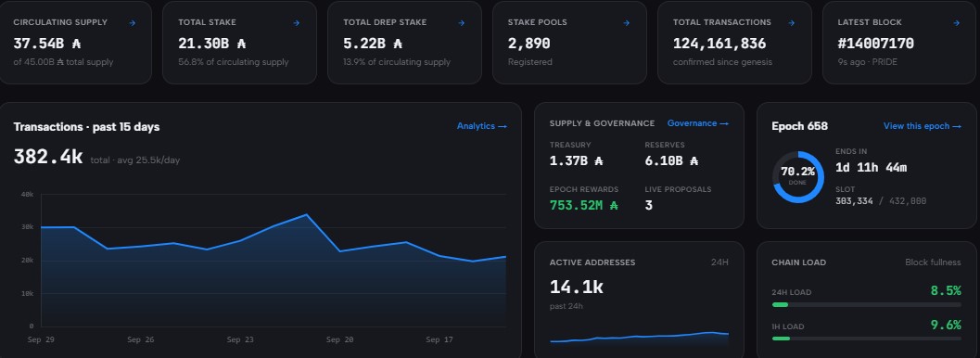This screenshot has width=980, height=358.
Task: Click the live proposals count 3
Action: point(649,205)
